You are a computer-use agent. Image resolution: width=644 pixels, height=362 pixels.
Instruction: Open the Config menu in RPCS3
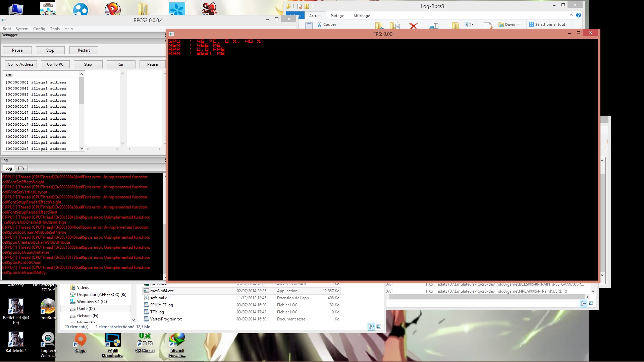tap(39, 29)
